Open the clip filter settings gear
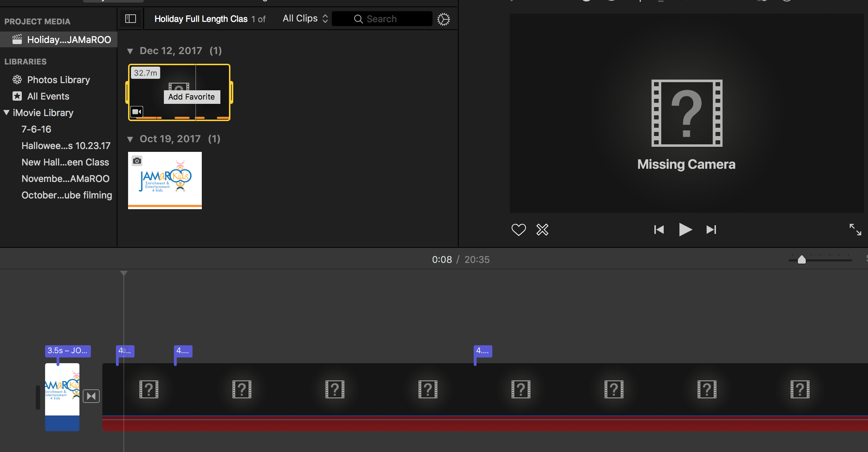 click(444, 19)
